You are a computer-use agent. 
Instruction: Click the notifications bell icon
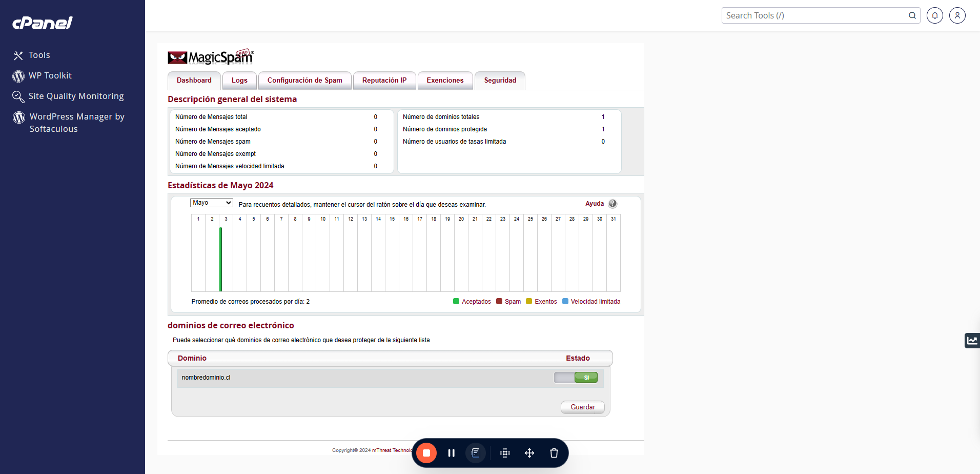pos(935,15)
